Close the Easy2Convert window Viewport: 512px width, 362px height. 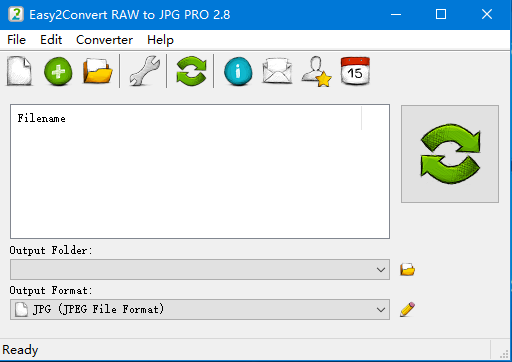point(487,15)
